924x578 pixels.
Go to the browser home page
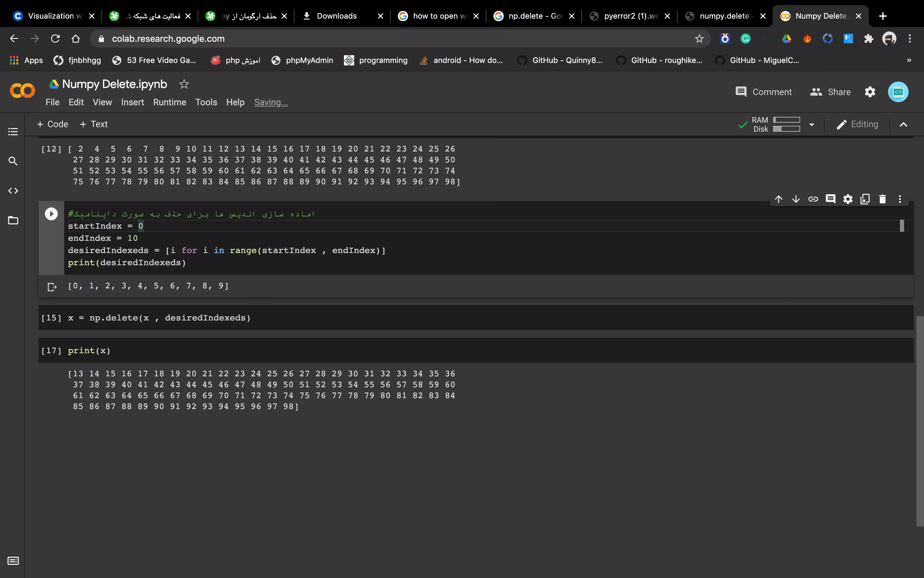[x=76, y=39]
